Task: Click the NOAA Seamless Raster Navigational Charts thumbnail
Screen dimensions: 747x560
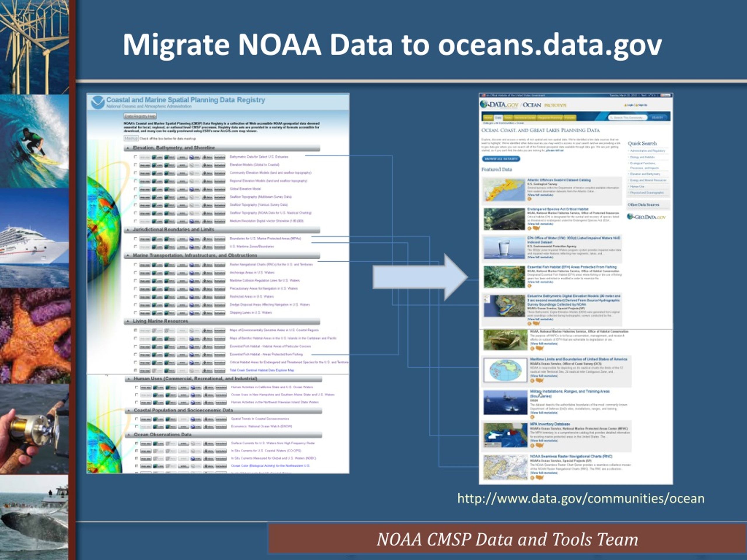Action: click(505, 468)
